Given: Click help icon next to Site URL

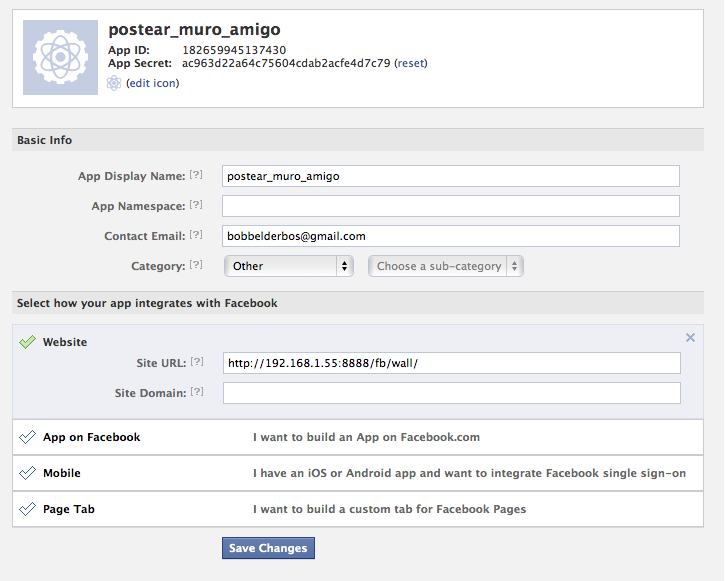Looking at the screenshot, I should pyautogui.click(x=197, y=362).
